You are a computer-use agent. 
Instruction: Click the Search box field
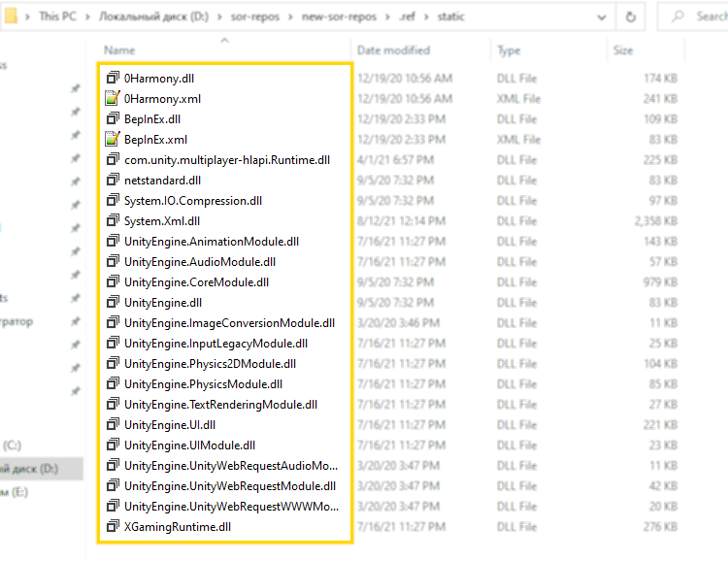click(694, 16)
